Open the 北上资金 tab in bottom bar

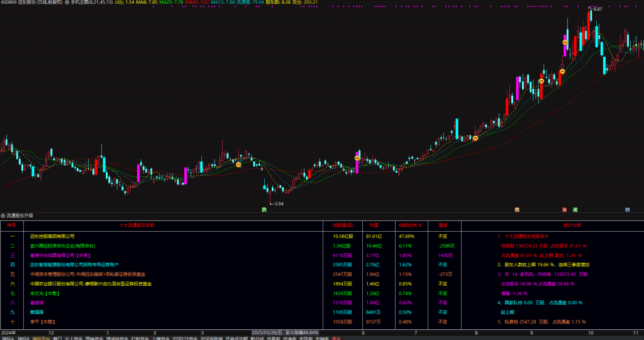(74, 337)
